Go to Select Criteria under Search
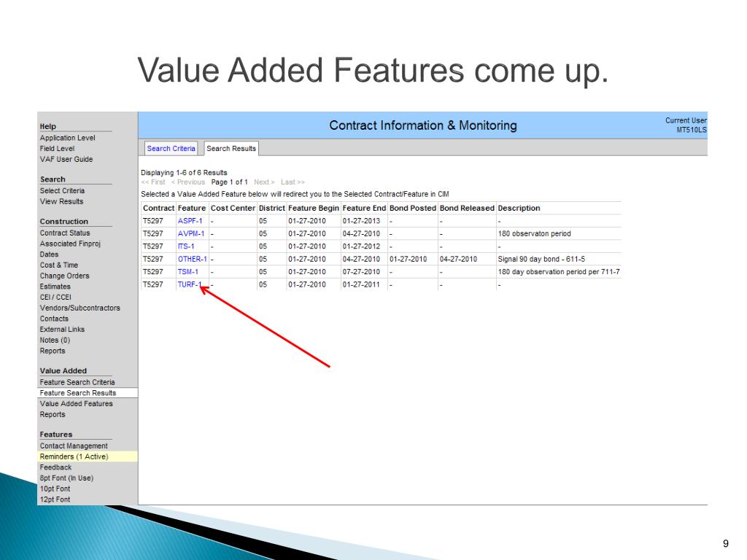Viewport: 747px width, 560px height. point(63,191)
